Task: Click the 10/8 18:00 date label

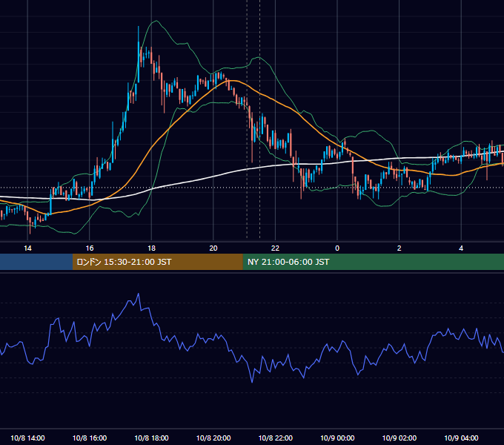Action: pos(151,438)
